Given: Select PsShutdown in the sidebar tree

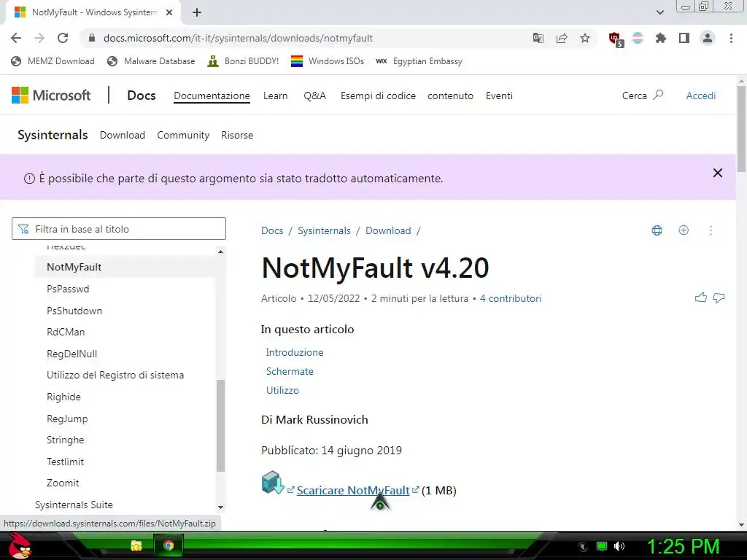Looking at the screenshot, I should coord(74,311).
